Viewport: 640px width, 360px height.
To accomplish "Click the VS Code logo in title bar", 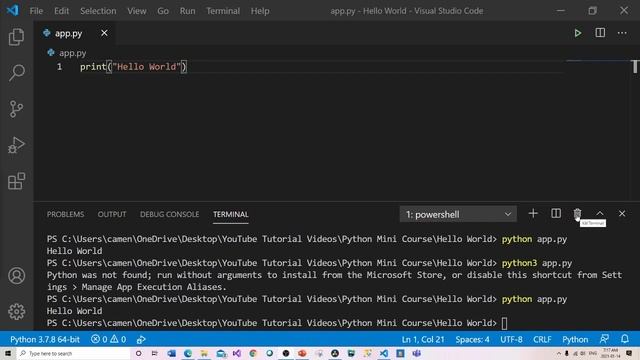I will [x=12, y=10].
